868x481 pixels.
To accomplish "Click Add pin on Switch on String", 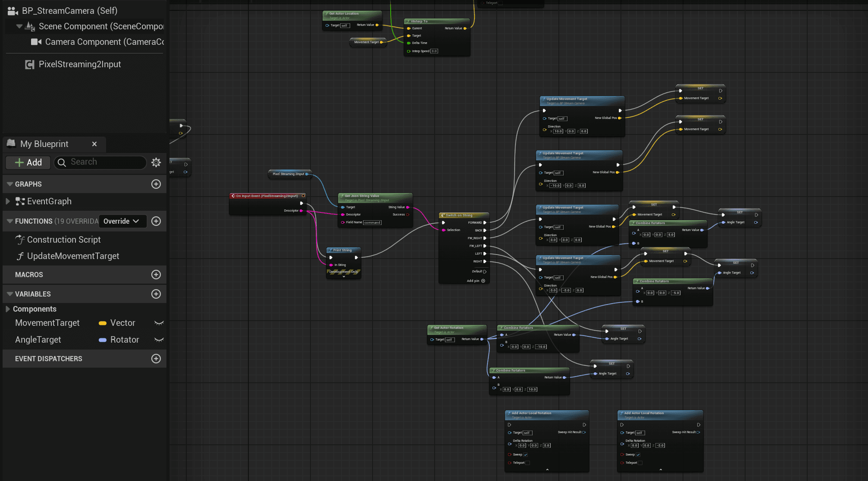I will (483, 281).
